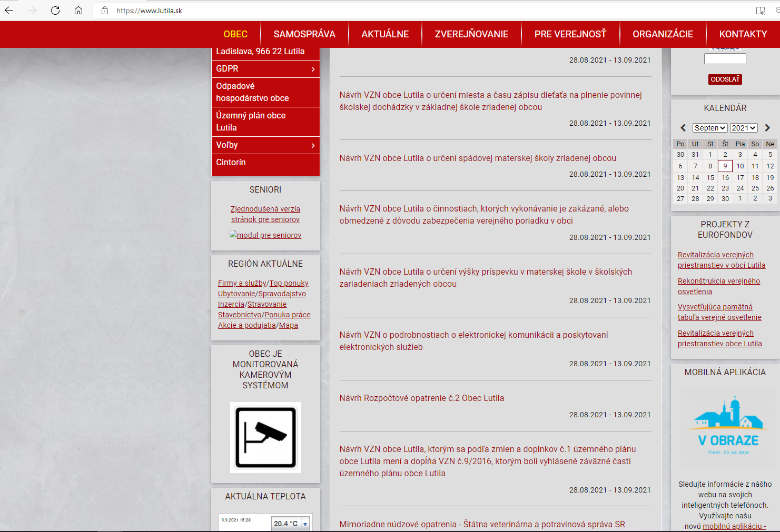Open Návrh Rozpočtové opatrenie č.2 Obec Lutila
This screenshot has height=532, width=780.
tap(421, 398)
